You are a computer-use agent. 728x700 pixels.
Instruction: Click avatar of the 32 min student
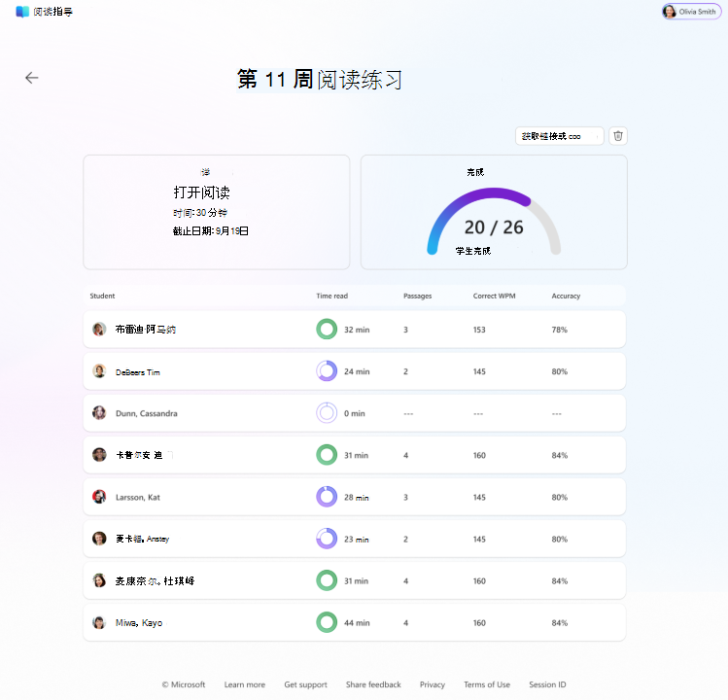(99, 330)
